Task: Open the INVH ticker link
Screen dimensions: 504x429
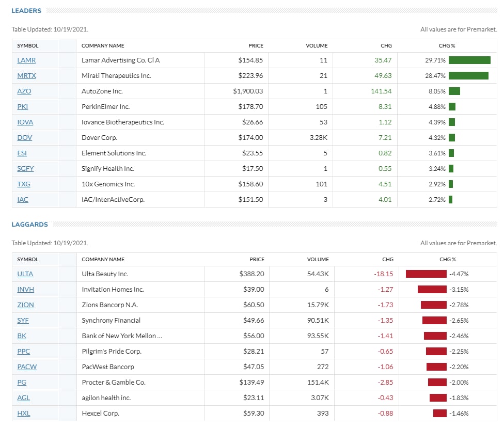Action: point(25,289)
